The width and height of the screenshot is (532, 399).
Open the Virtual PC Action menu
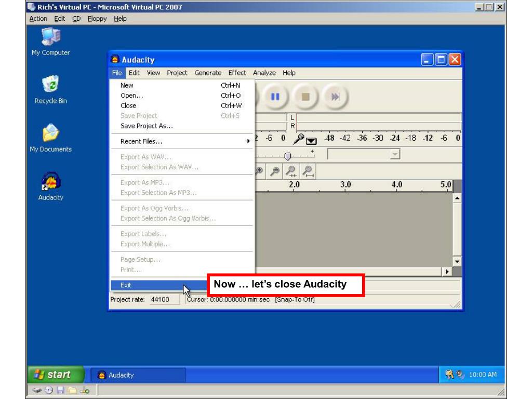pyautogui.click(x=38, y=19)
